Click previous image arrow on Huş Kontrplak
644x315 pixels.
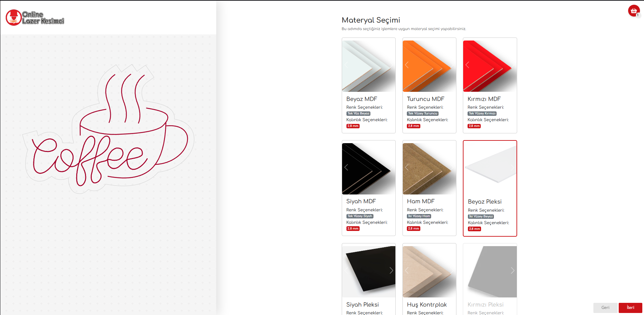click(407, 270)
